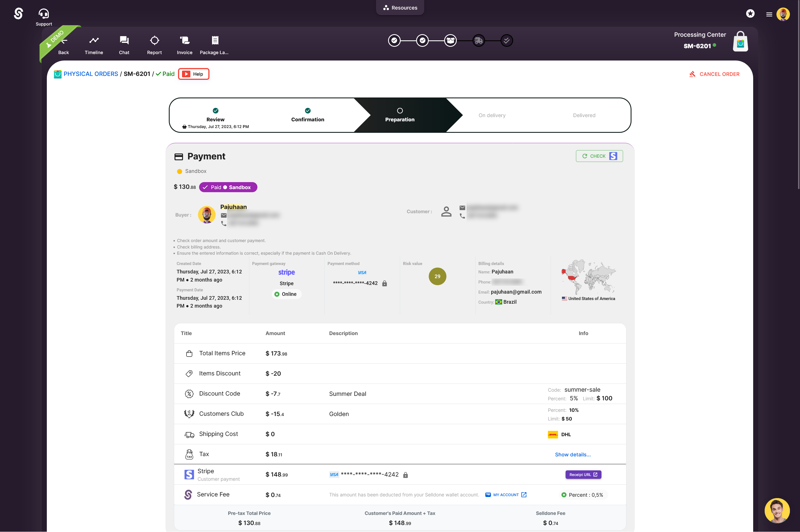
Task: Open the Receipt URL button
Action: [x=583, y=474]
